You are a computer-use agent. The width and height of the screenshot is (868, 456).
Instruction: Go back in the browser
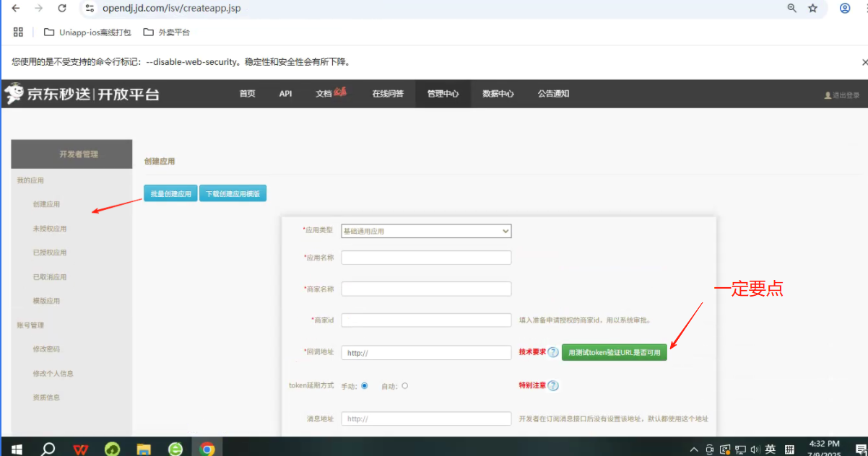click(x=16, y=9)
